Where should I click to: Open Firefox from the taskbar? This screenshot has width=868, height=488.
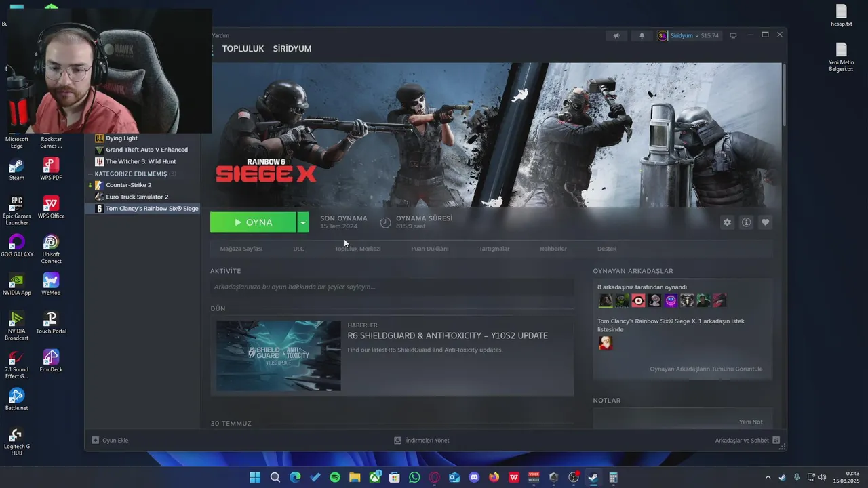point(494,477)
